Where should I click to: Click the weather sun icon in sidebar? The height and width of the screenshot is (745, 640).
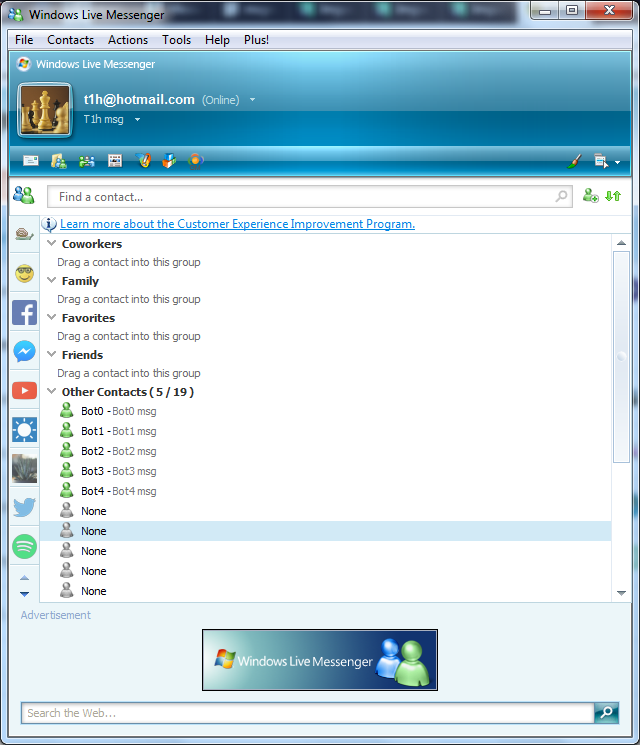[x=25, y=430]
